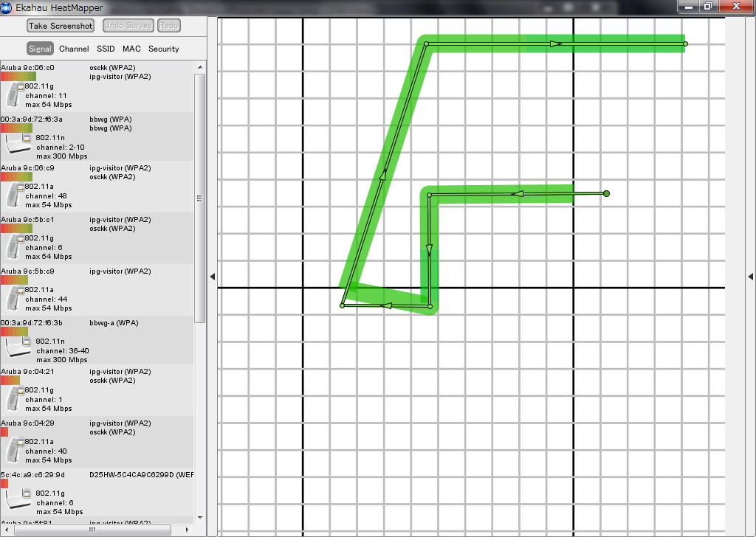The image size is (756, 537).
Task: Click the upward arrow on diagonal path
Action: pyautogui.click(x=383, y=174)
